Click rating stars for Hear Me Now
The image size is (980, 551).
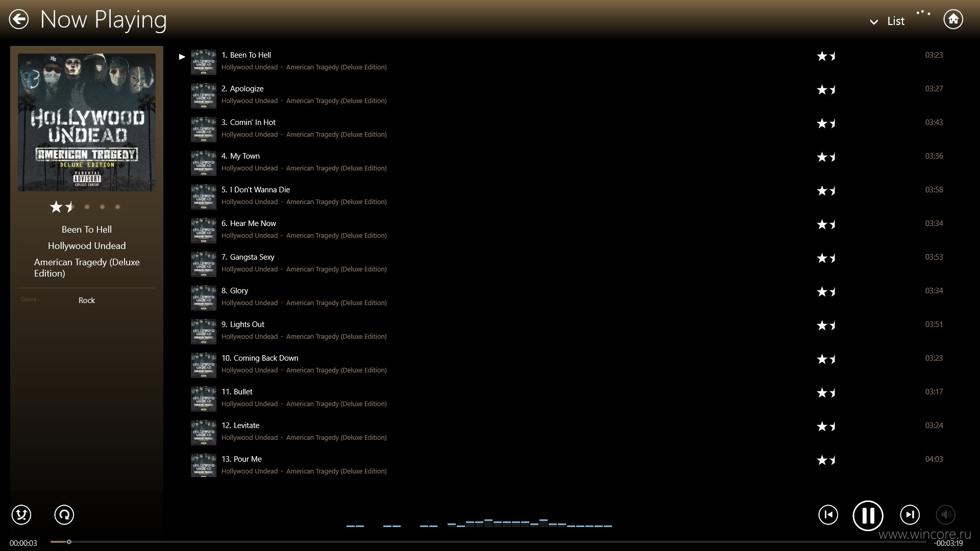[x=826, y=224]
